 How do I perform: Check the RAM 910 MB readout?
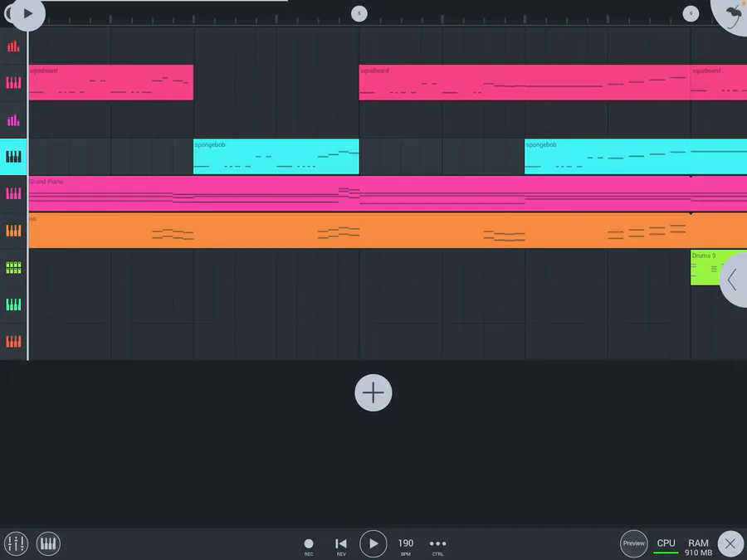[x=698, y=548]
